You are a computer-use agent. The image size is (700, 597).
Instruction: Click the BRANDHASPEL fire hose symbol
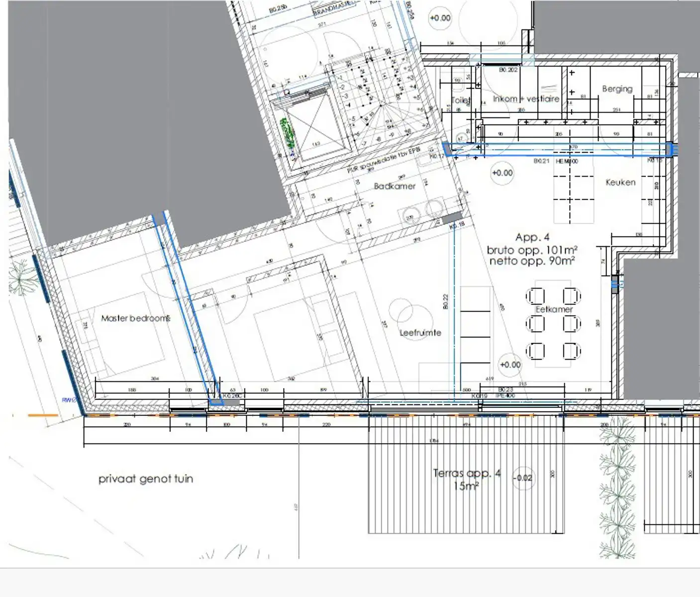coord(333,7)
